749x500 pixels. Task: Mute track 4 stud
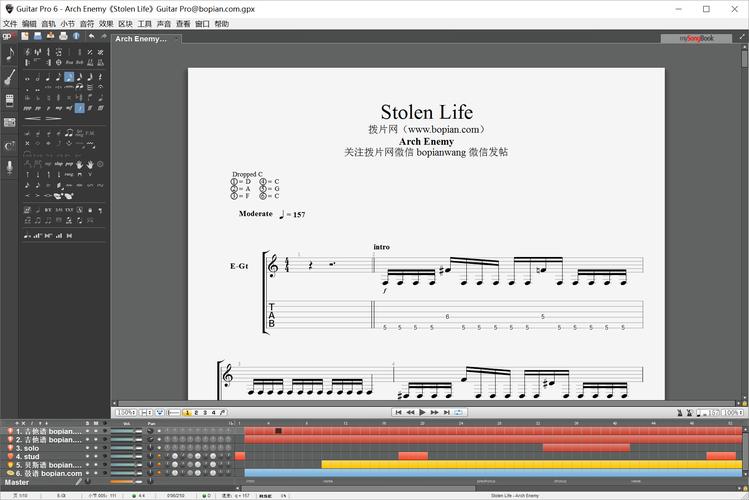(96, 457)
